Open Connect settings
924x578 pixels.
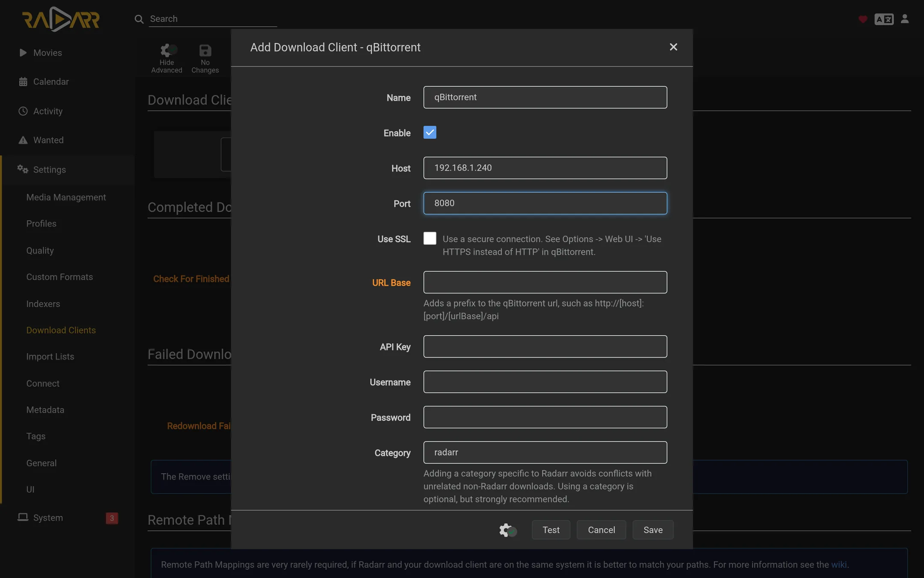43,384
